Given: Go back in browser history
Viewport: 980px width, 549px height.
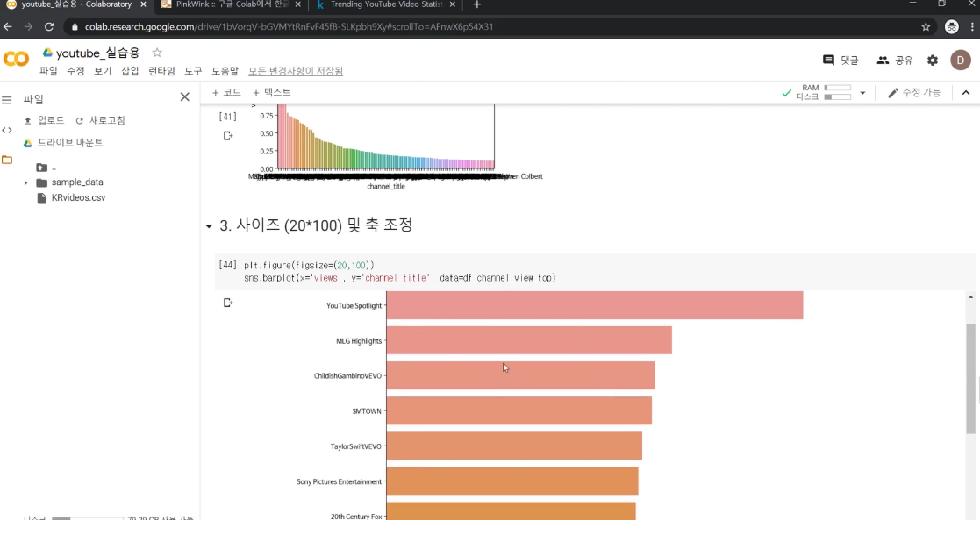Looking at the screenshot, I should coord(8,27).
